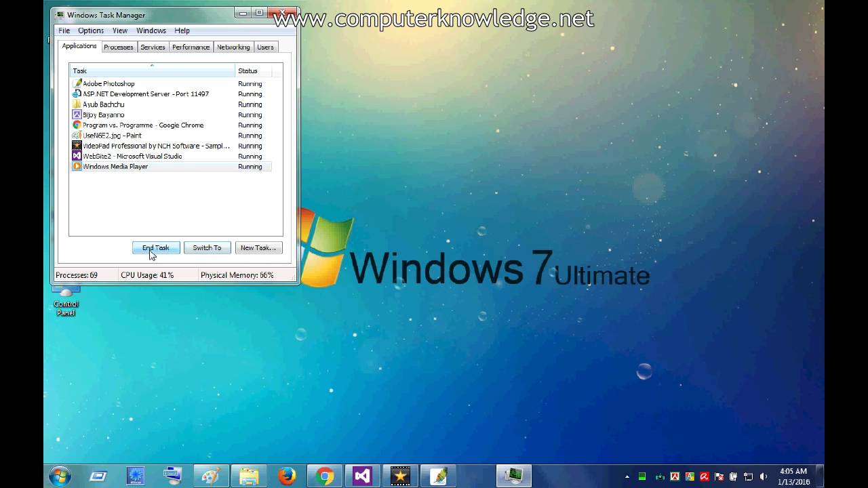The width and height of the screenshot is (868, 488).
Task: Click the Task Manager taskbar button
Action: tap(513, 476)
